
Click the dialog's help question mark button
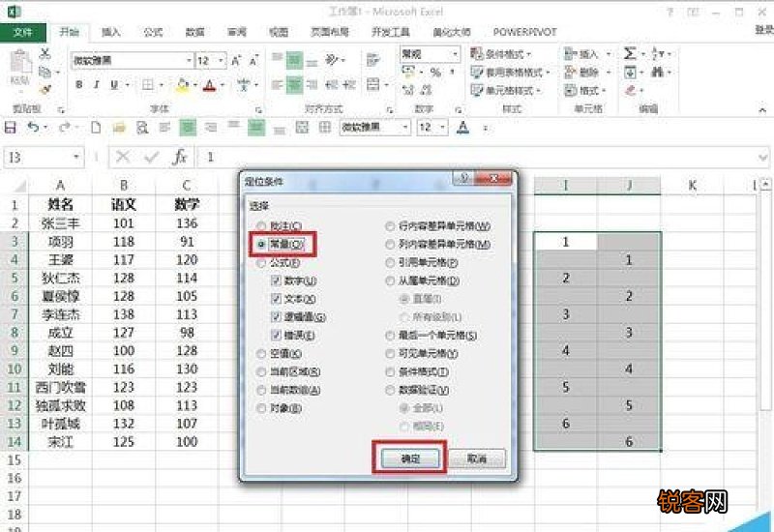coord(463,178)
